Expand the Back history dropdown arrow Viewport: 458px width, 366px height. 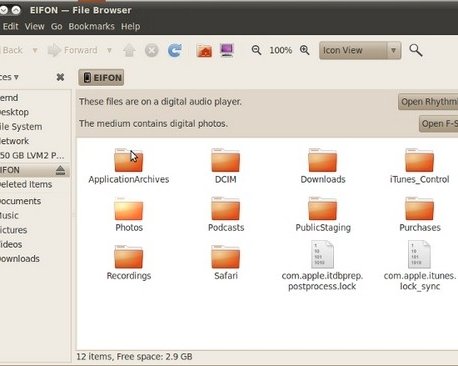[35, 51]
